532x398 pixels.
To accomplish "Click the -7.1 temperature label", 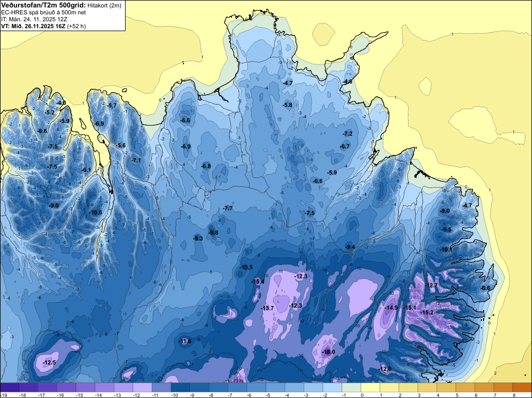I will tap(136, 160).
